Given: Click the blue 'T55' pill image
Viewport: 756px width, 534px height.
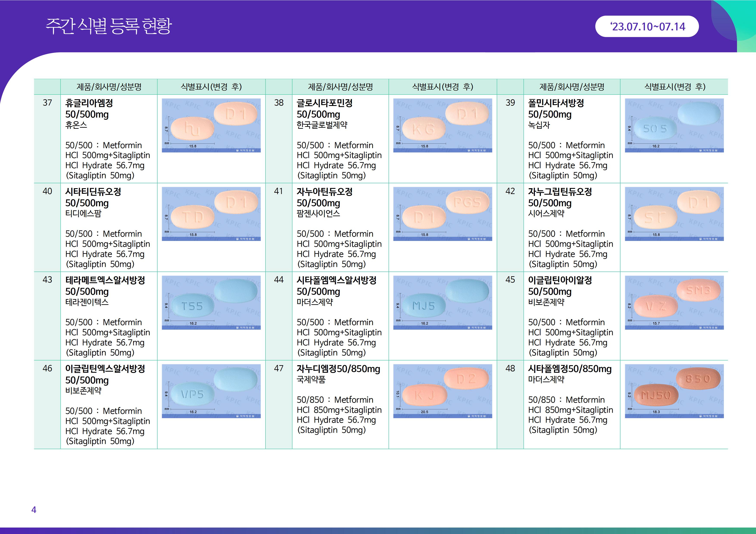Looking at the screenshot, I should click(x=211, y=302).
